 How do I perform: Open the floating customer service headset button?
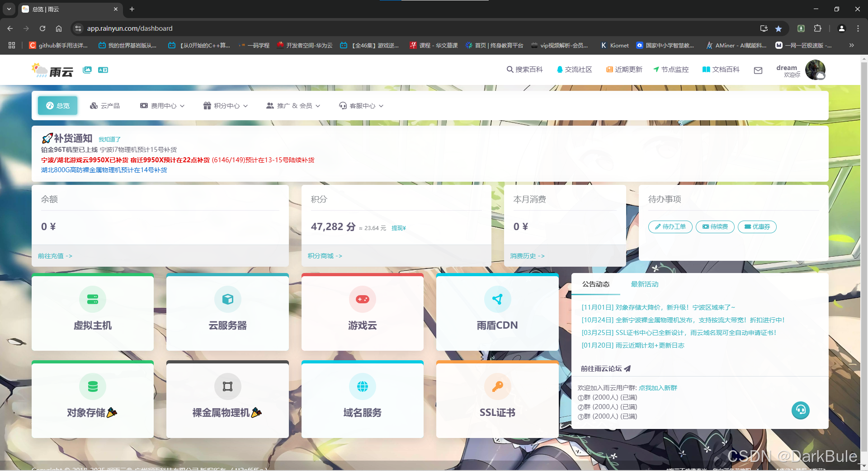tap(801, 410)
